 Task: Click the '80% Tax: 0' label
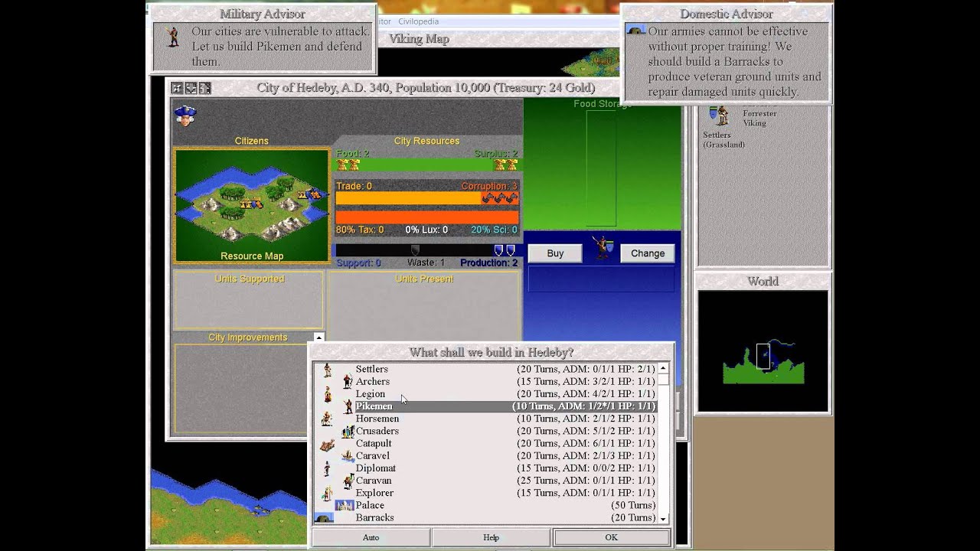click(360, 230)
